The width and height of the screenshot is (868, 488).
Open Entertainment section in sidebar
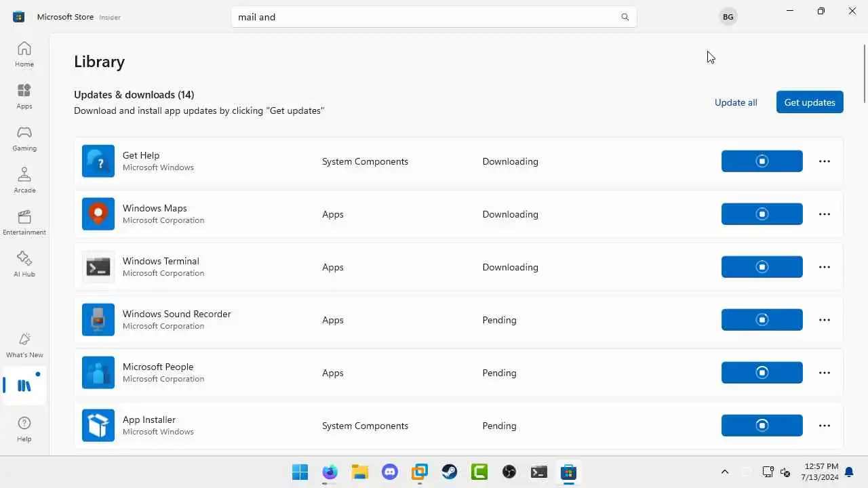click(x=24, y=222)
